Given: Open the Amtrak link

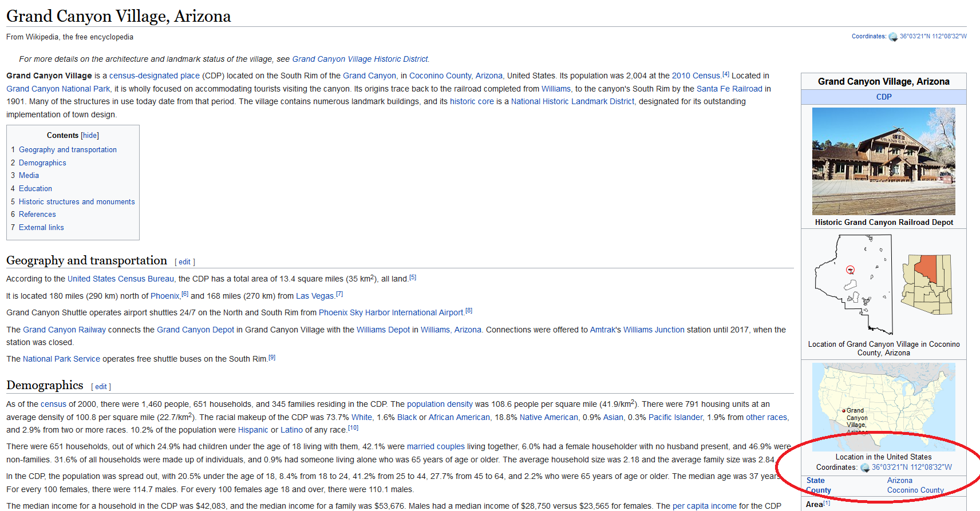Looking at the screenshot, I should tap(603, 330).
